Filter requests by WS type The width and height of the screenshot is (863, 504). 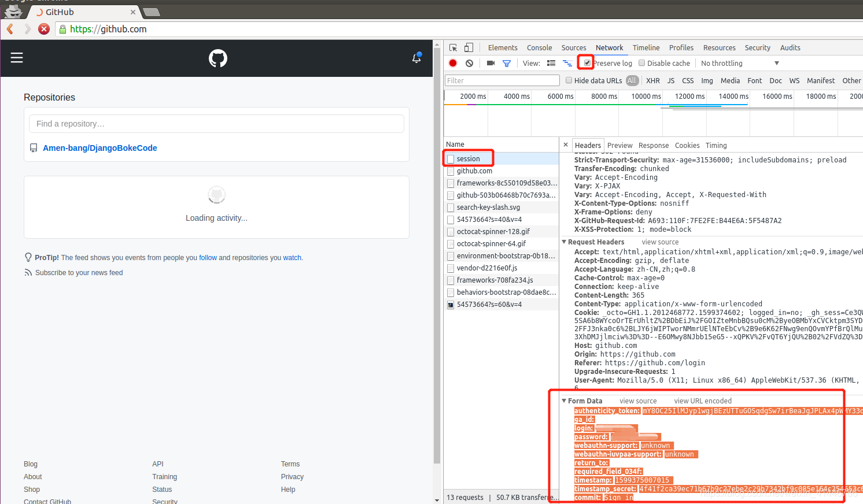(794, 80)
